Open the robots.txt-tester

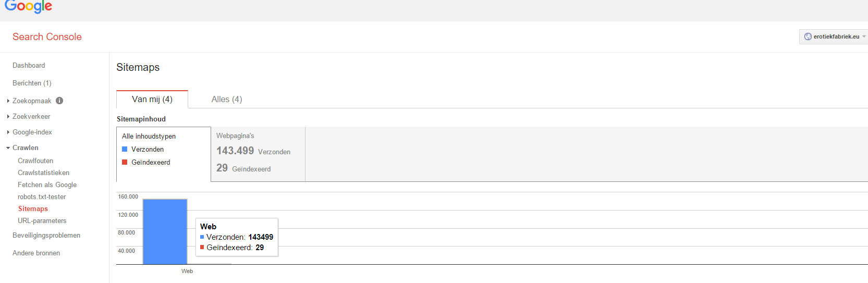42,196
